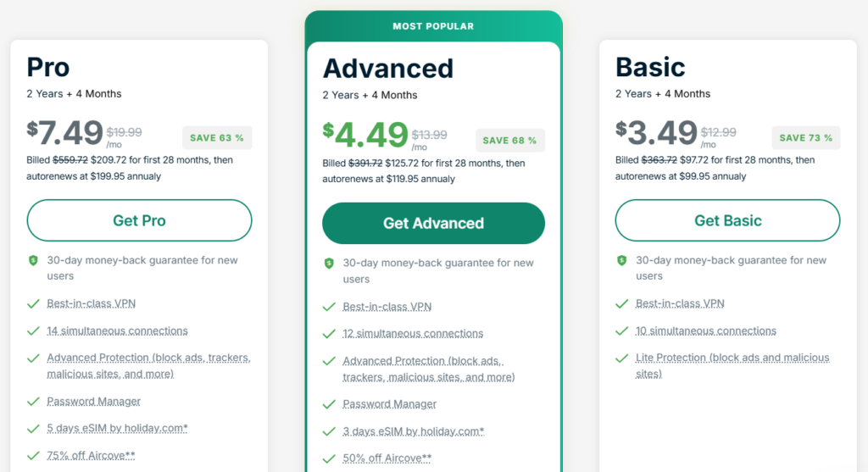Open the 5 days eSIM by holiday.com link

[117, 428]
